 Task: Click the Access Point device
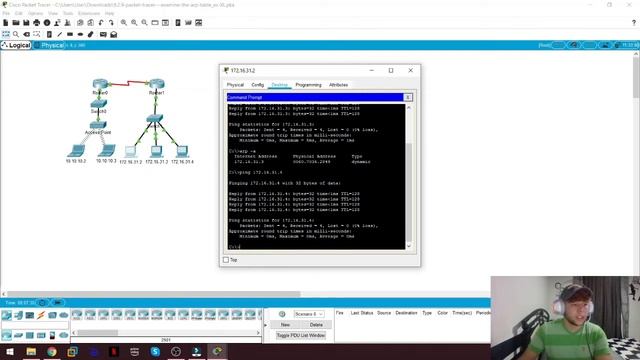coord(98,125)
